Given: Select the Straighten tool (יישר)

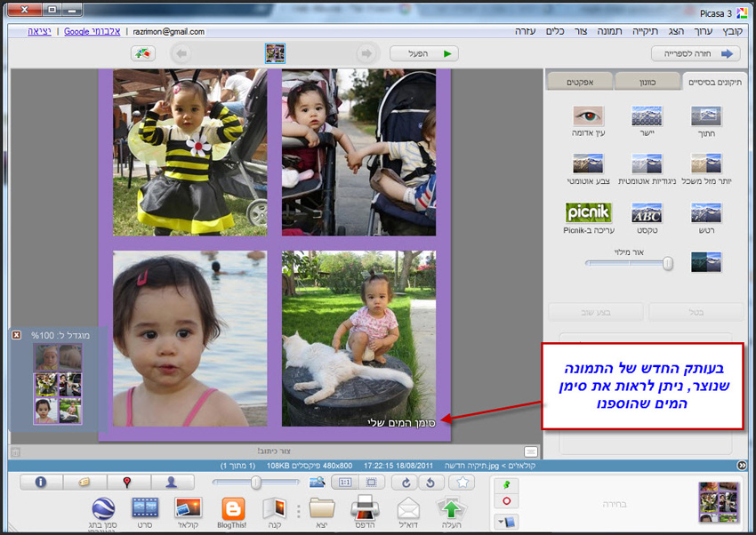Looking at the screenshot, I should coord(647,116).
